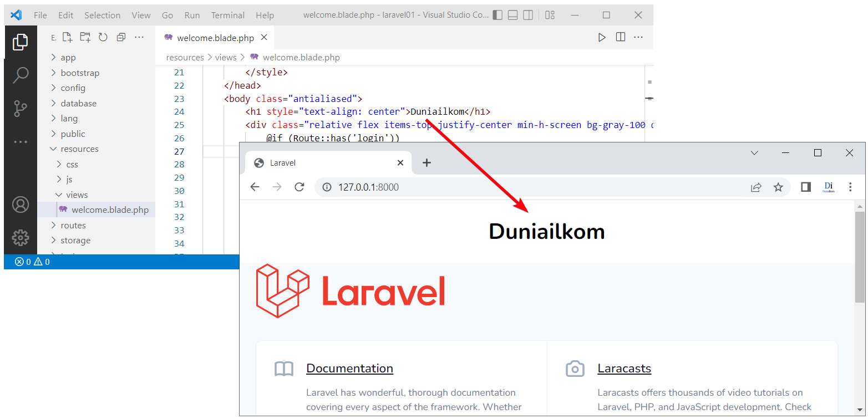Open Customize Layout in title bar
The width and height of the screenshot is (868, 419).
(550, 15)
